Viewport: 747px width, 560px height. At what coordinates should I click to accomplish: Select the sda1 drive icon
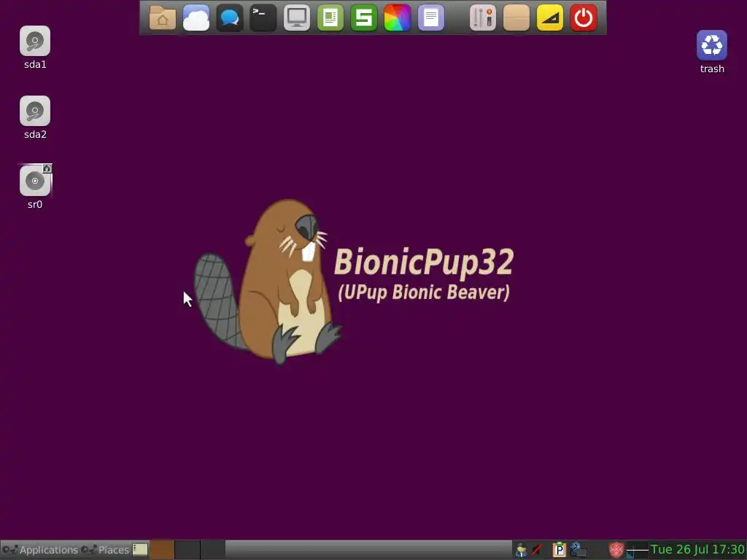pyautogui.click(x=35, y=41)
